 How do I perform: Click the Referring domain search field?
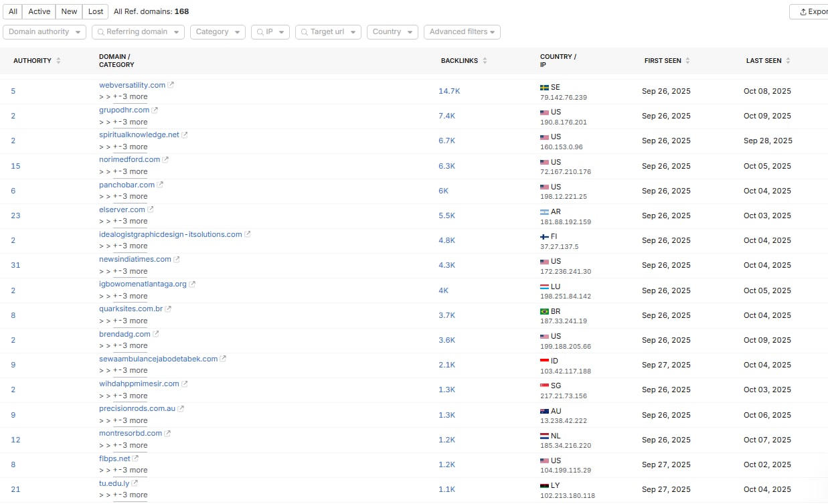pos(137,32)
